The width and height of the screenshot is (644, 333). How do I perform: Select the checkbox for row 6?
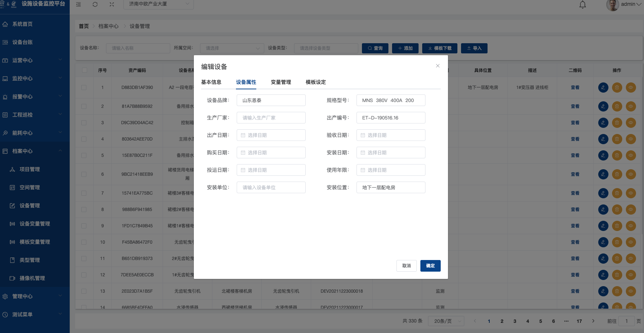[x=84, y=174]
